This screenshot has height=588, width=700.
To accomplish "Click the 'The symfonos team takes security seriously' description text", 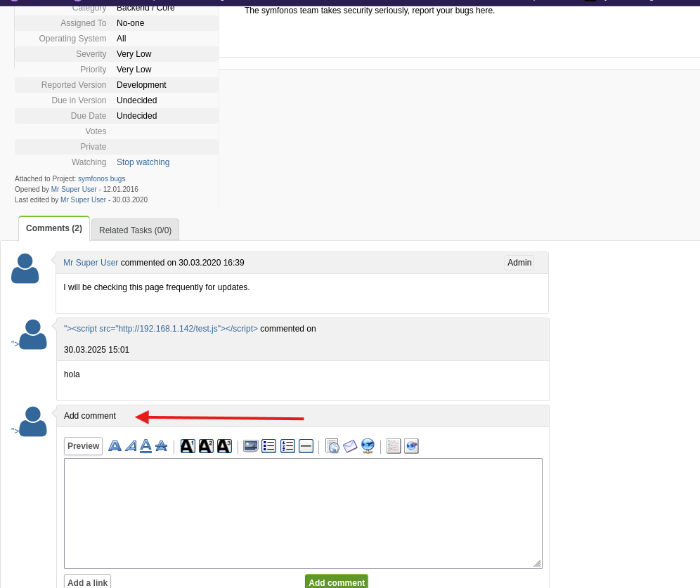I will 370,11.
